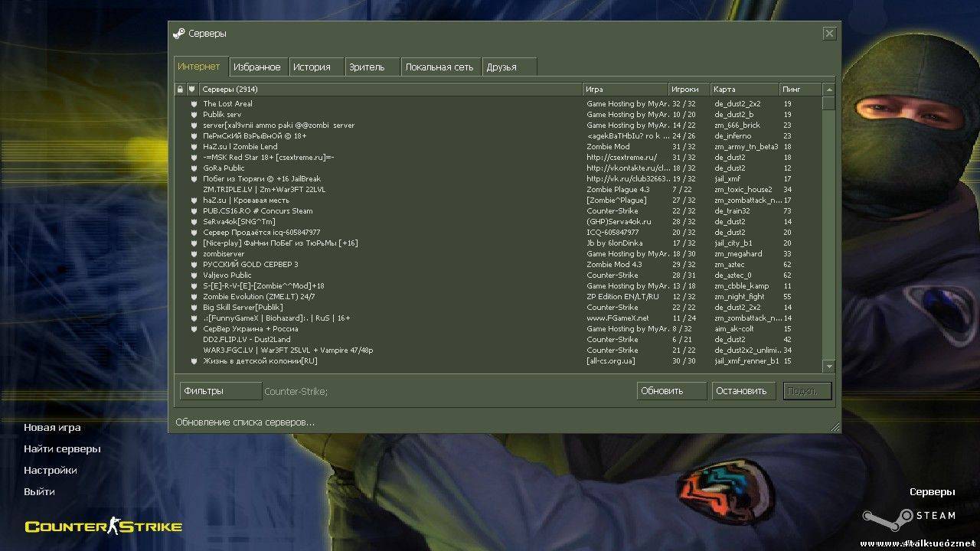Sort servers by the Карта column header

[x=744, y=90]
